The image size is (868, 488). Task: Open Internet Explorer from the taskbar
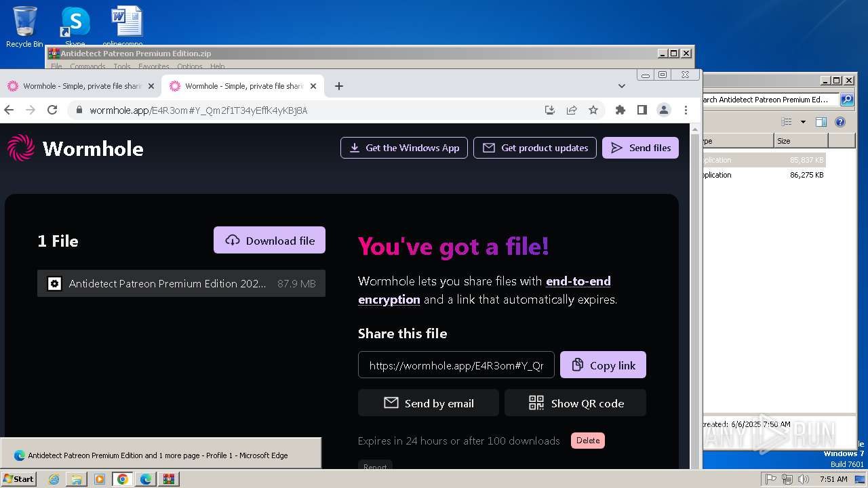(x=54, y=479)
